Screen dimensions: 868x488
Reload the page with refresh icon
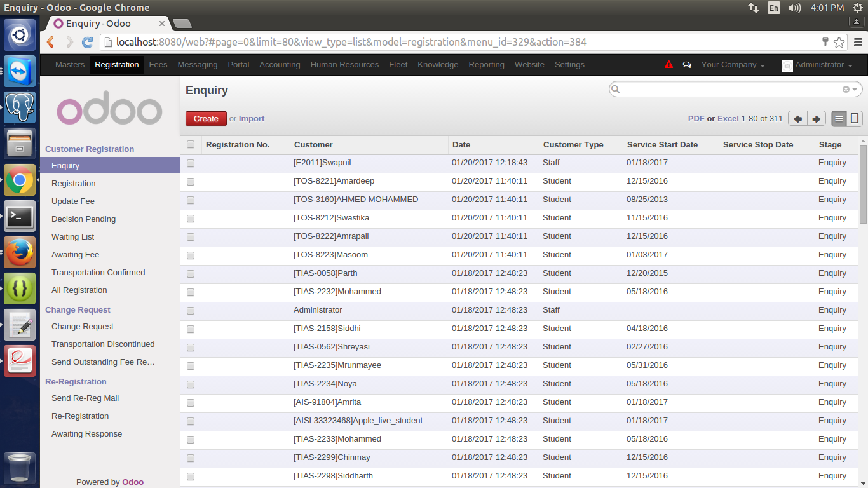click(88, 43)
